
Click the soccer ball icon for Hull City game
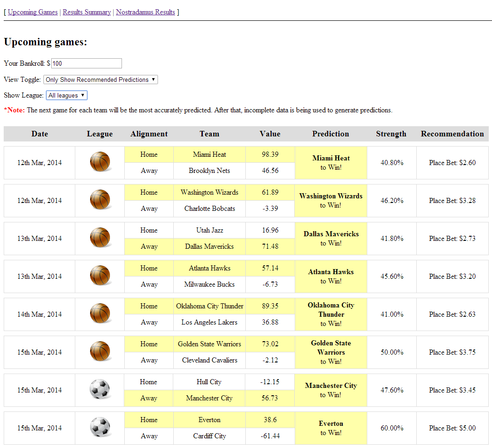[x=100, y=390]
